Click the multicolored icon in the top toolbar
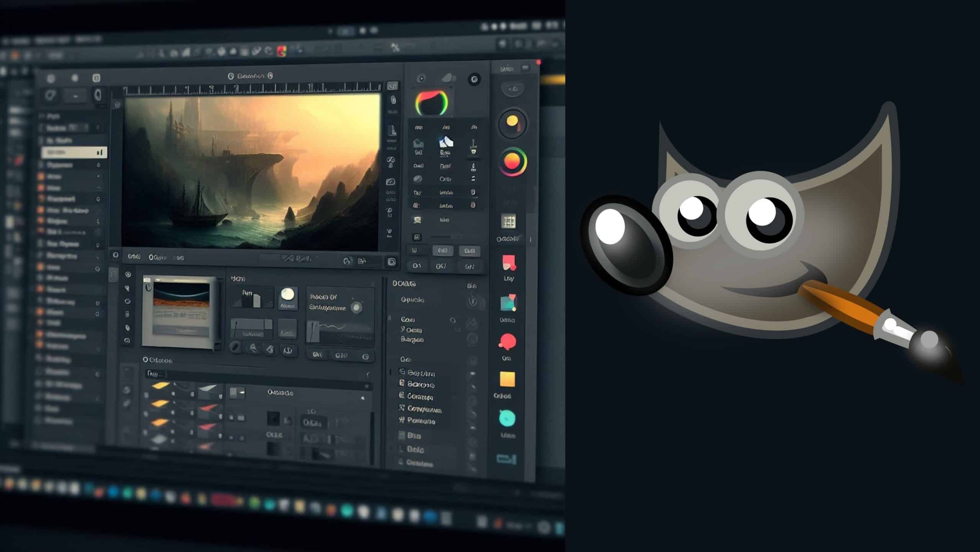The image size is (980, 552). [282, 51]
